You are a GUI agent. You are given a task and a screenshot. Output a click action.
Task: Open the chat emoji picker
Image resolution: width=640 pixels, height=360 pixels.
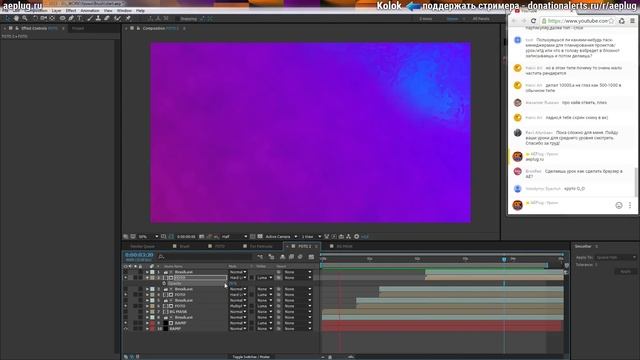tap(619, 205)
